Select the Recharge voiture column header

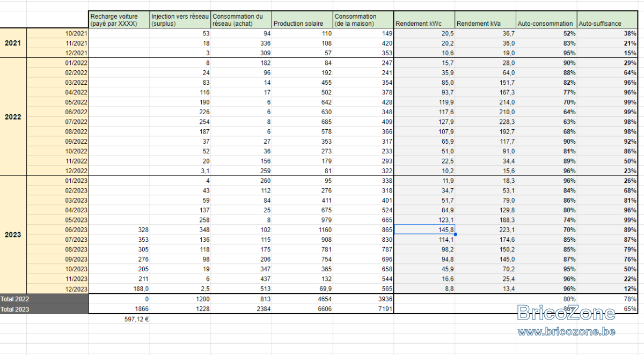[x=119, y=20]
